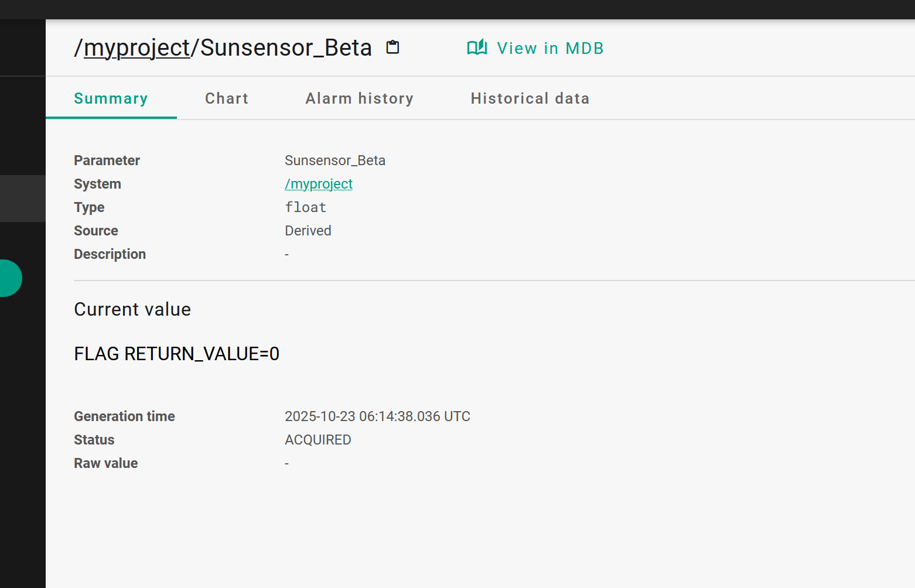This screenshot has height=588, width=915.
Task: Open the Summary tab
Action: click(x=111, y=98)
